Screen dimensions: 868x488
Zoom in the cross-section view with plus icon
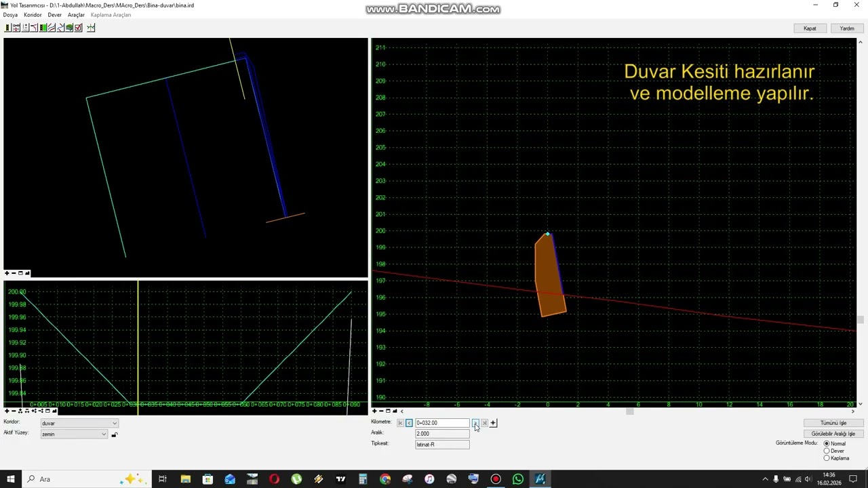click(374, 411)
